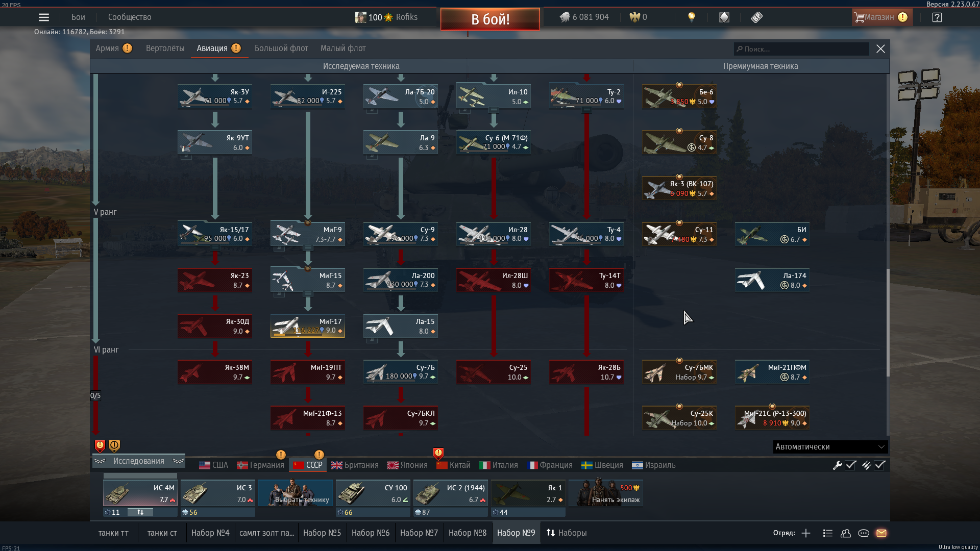Image resolution: width=980 pixels, height=551 pixels.
Task: Click the player avatar icon next to Rofiks
Action: (360, 17)
